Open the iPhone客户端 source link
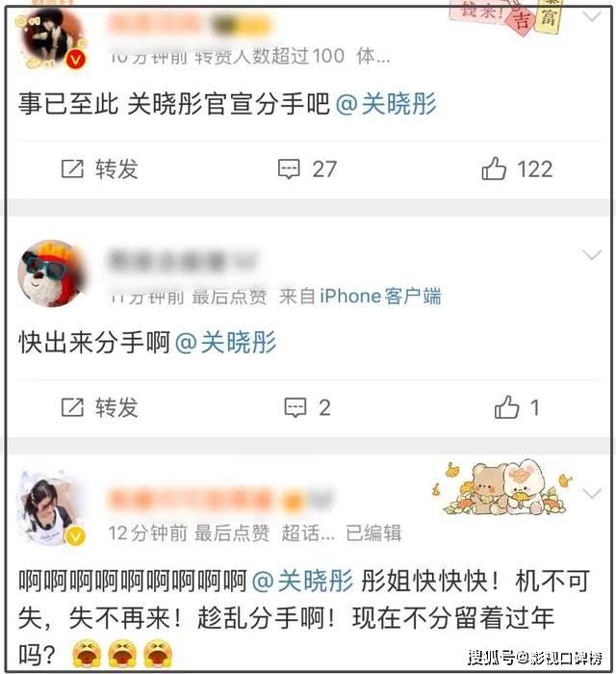The width and height of the screenshot is (616, 674). click(380, 297)
